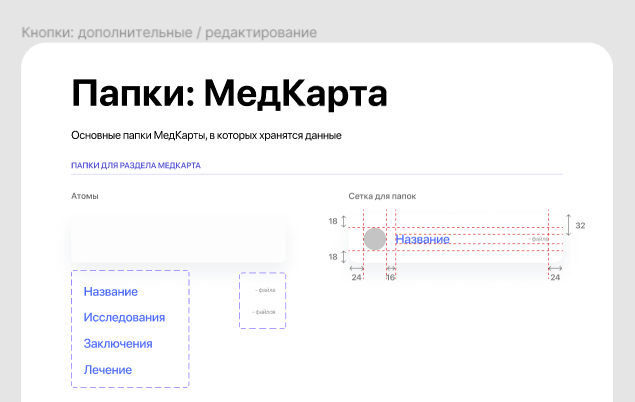This screenshot has width=635, height=402.
Task: Click the small "- файла" text in grid card
Action: click(539, 239)
